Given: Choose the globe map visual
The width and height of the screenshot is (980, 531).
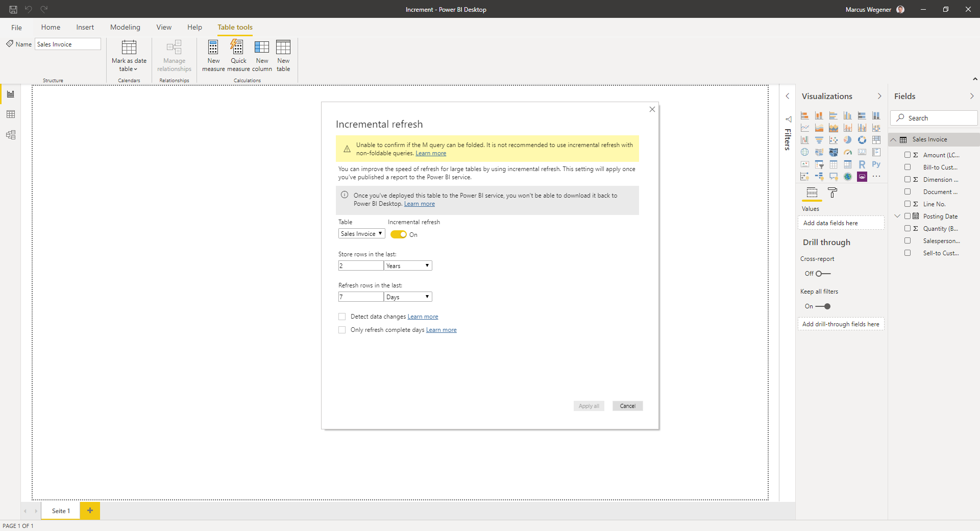Looking at the screenshot, I should pyautogui.click(x=805, y=152).
